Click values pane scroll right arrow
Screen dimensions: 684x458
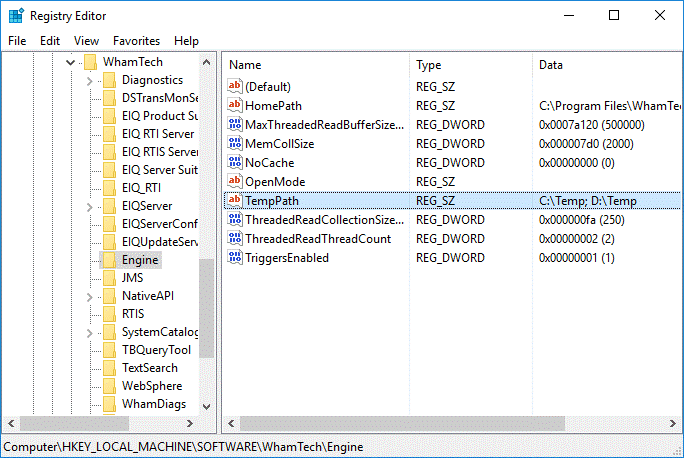point(673,423)
